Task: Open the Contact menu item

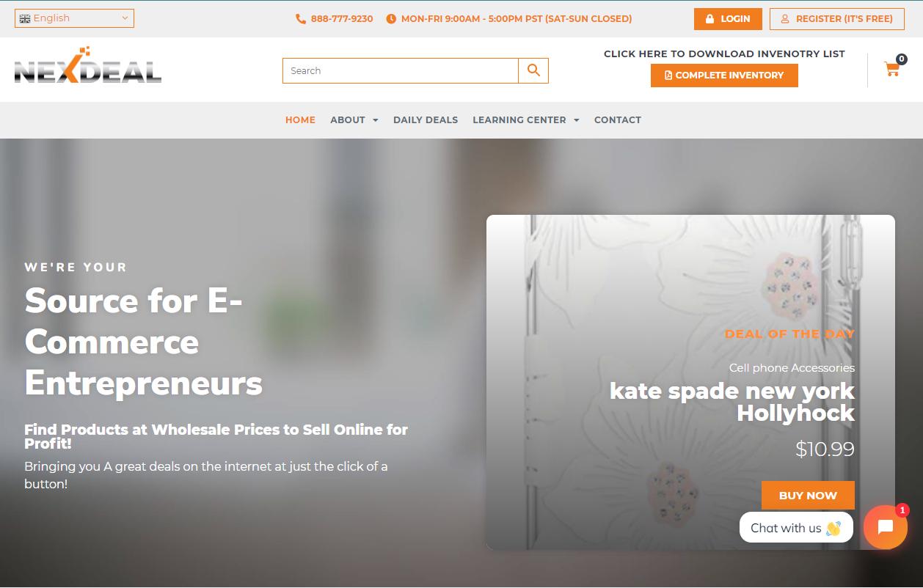Action: (x=618, y=120)
